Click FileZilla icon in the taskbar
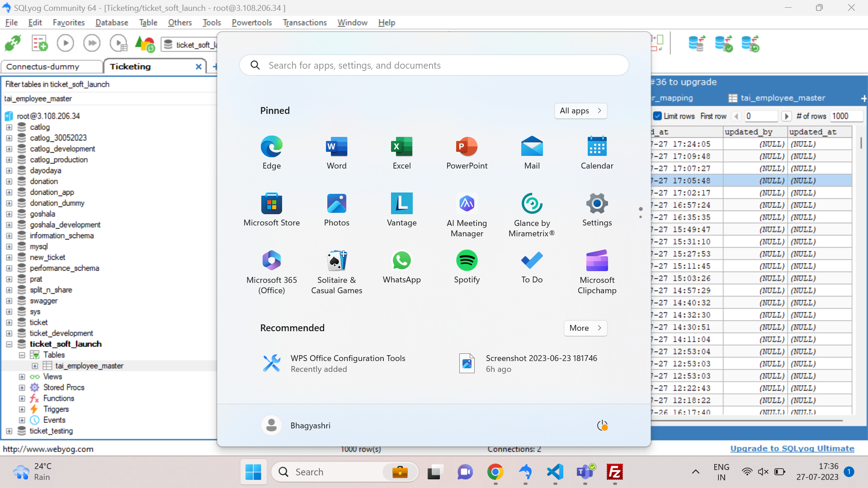Viewport: 868px width, 488px height. pyautogui.click(x=614, y=472)
